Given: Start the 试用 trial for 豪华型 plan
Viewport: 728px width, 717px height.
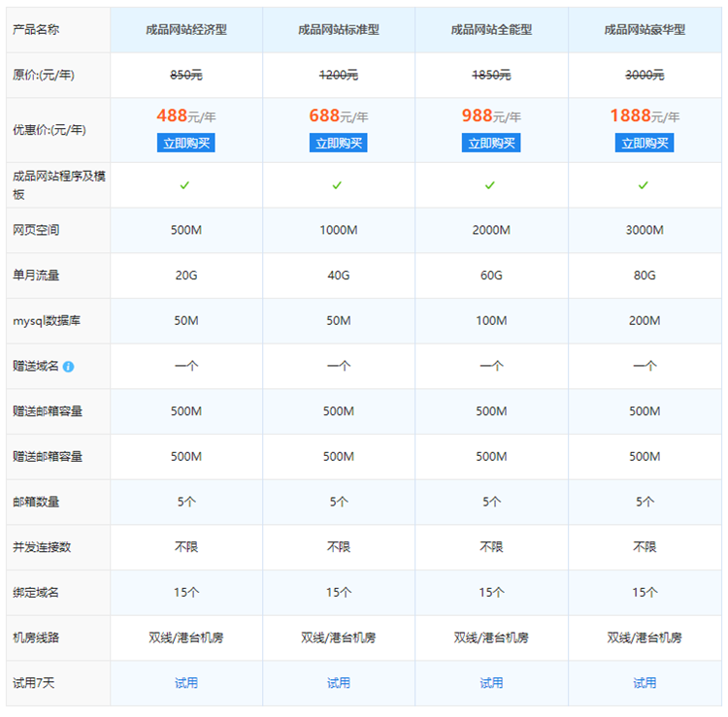Looking at the screenshot, I should 644,683.
